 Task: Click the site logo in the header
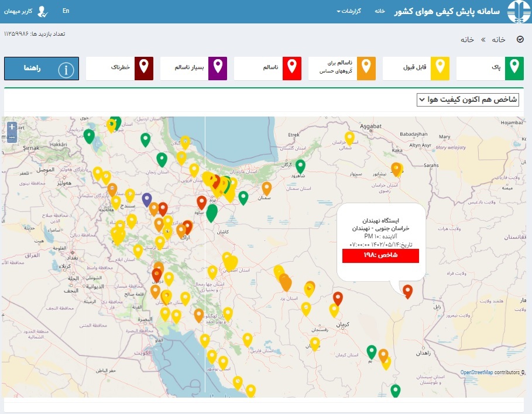(517, 12)
